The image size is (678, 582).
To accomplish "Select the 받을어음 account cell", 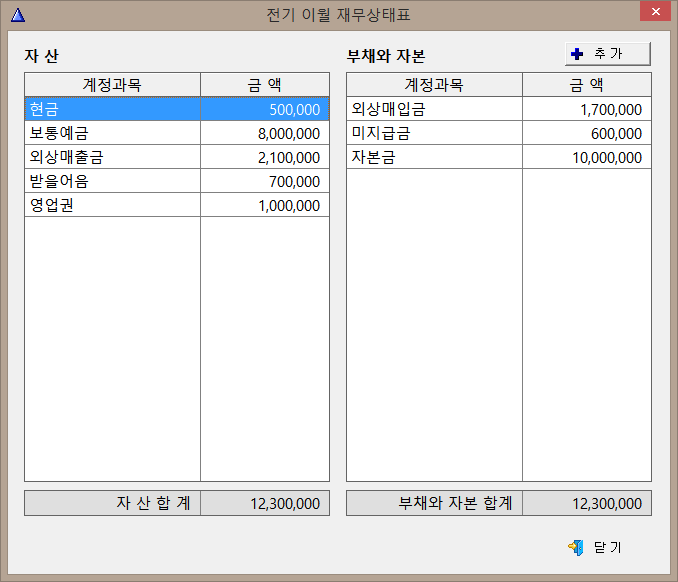I will pos(112,181).
